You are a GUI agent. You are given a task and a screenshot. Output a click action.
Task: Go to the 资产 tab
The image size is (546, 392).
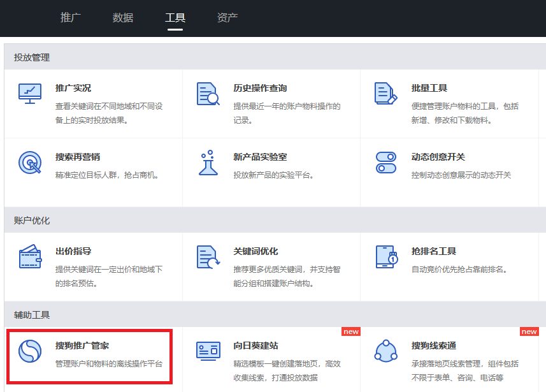tap(227, 17)
